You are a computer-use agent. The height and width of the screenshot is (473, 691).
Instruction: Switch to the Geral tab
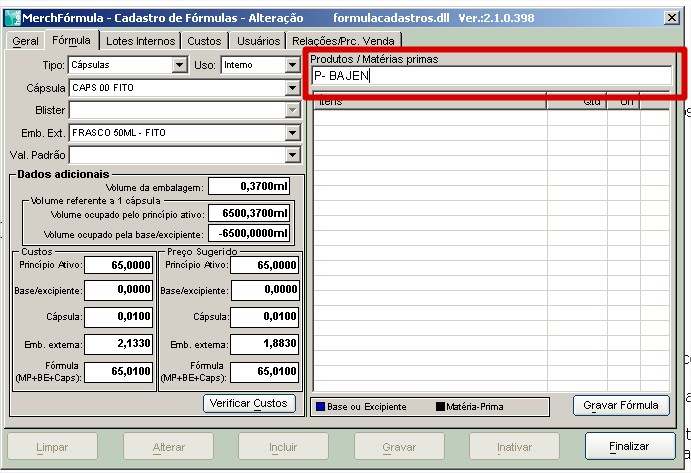pos(25,41)
